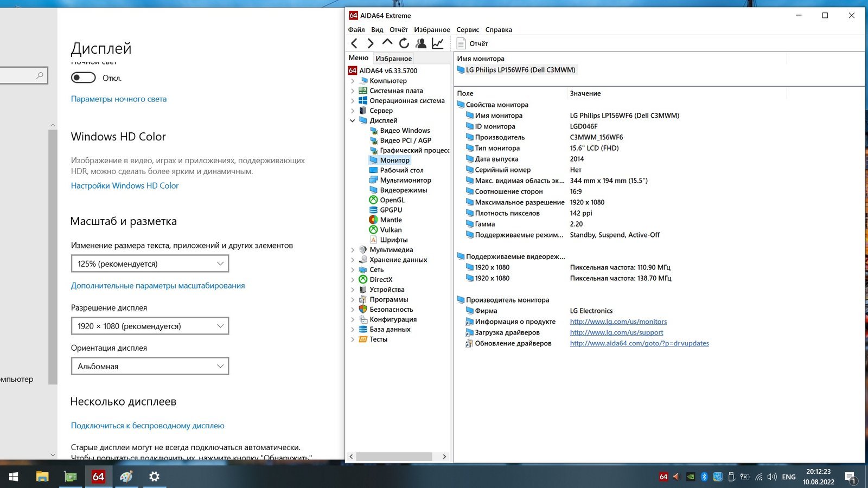
Task: Select GPGPU tree item
Action: click(391, 210)
